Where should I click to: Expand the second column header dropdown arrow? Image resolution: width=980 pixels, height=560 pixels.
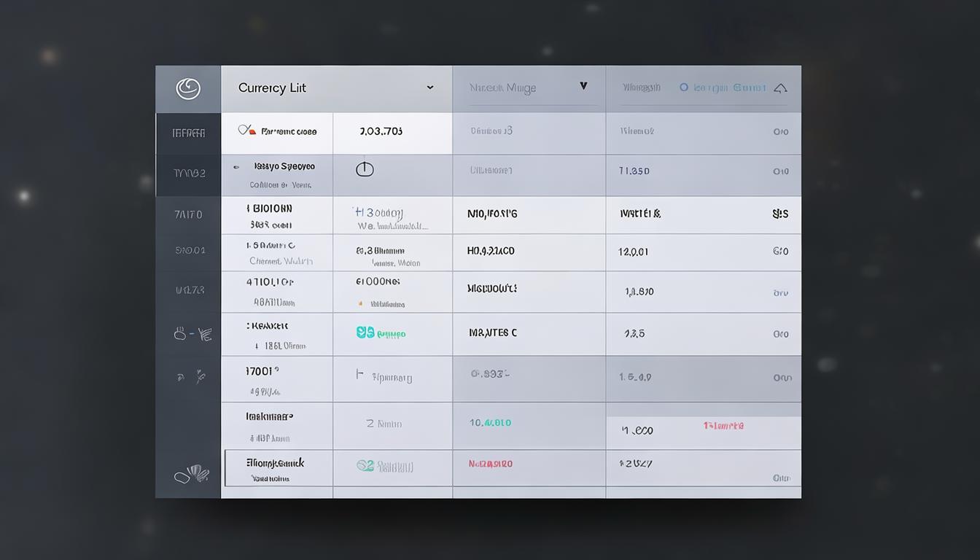coord(583,86)
